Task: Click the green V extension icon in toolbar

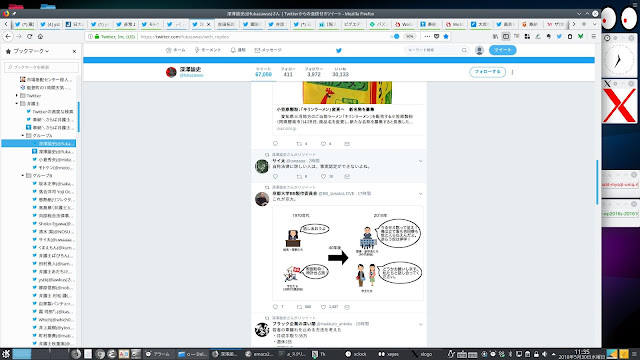Action: [x=580, y=36]
